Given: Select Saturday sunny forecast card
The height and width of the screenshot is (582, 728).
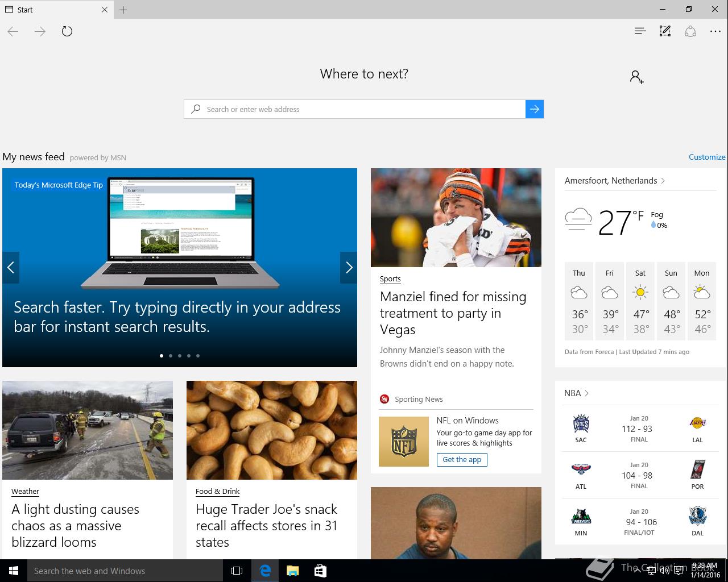Looking at the screenshot, I should coord(640,301).
